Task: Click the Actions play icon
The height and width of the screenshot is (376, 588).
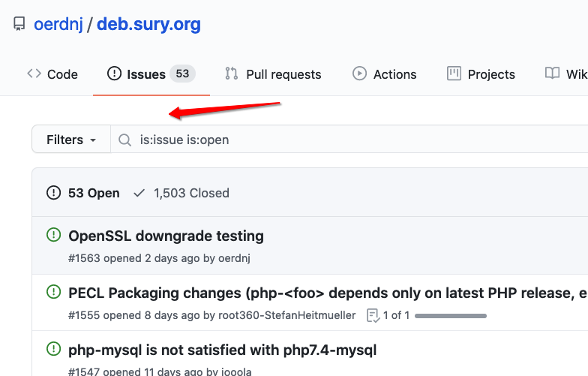Action: 359,74
